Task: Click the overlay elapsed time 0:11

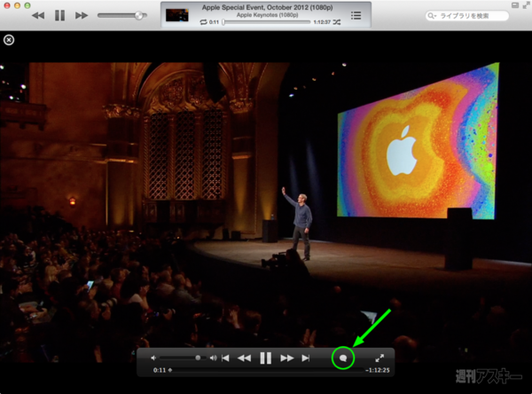Action: [160, 370]
